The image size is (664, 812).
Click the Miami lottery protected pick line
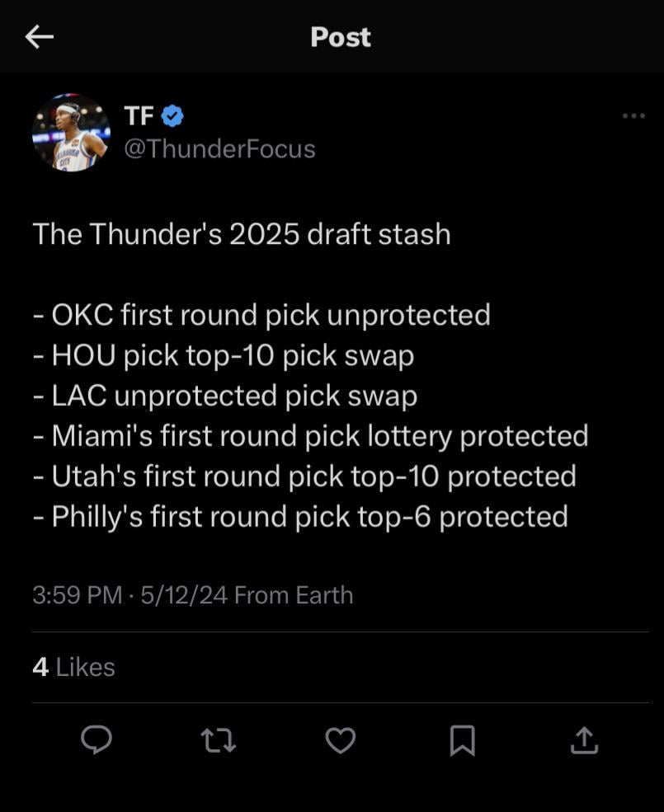311,436
